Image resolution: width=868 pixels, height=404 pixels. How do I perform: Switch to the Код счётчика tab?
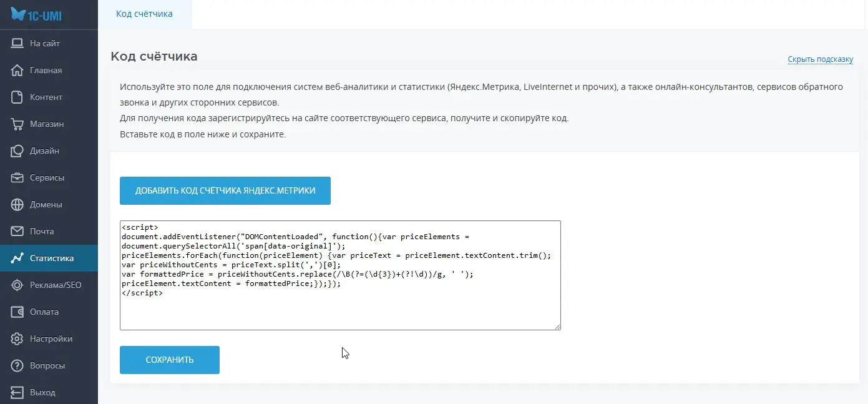pos(145,14)
